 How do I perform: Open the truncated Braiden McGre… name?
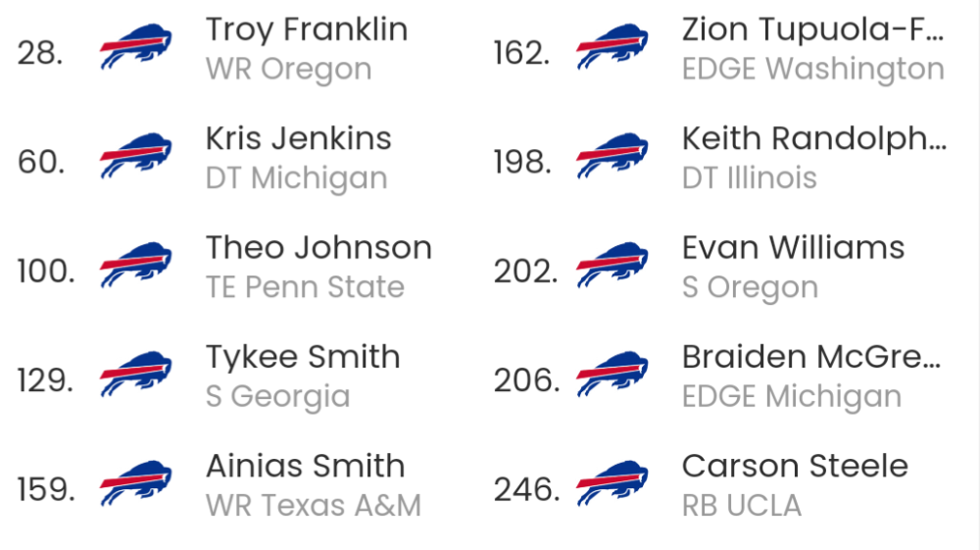click(811, 357)
